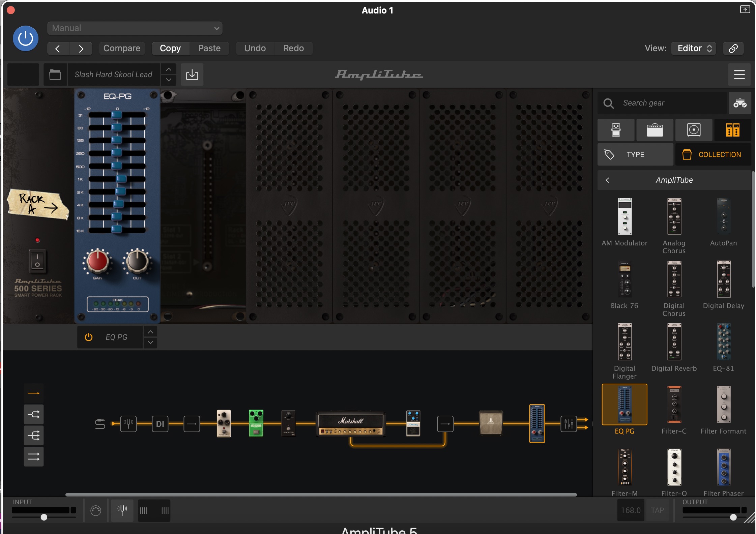Select the stomp pedals category tab
This screenshot has width=756, height=534.
(616, 130)
